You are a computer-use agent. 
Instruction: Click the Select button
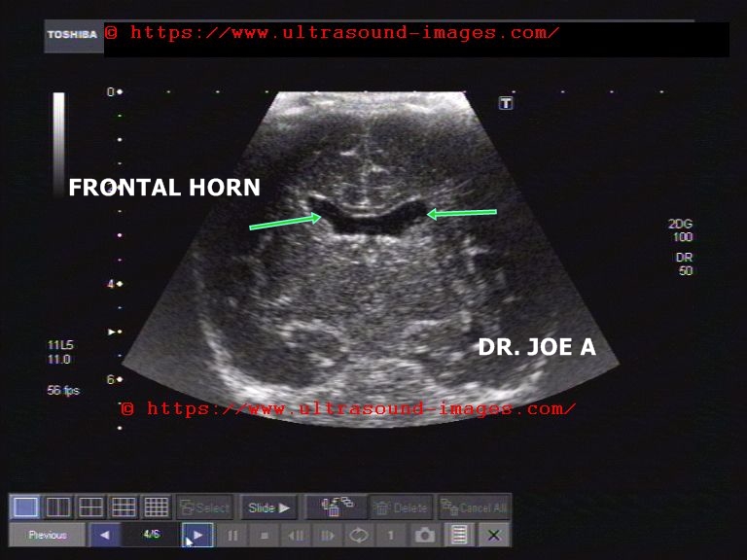204,507
